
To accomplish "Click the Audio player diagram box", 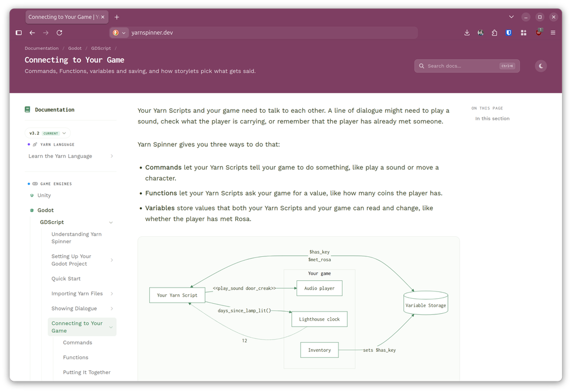I will coord(319,288).
